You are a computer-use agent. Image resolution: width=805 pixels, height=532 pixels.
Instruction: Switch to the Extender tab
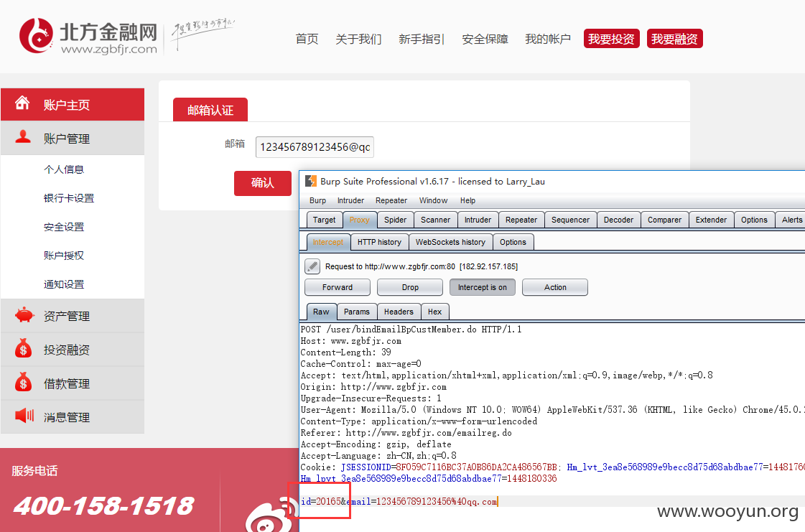click(x=711, y=220)
